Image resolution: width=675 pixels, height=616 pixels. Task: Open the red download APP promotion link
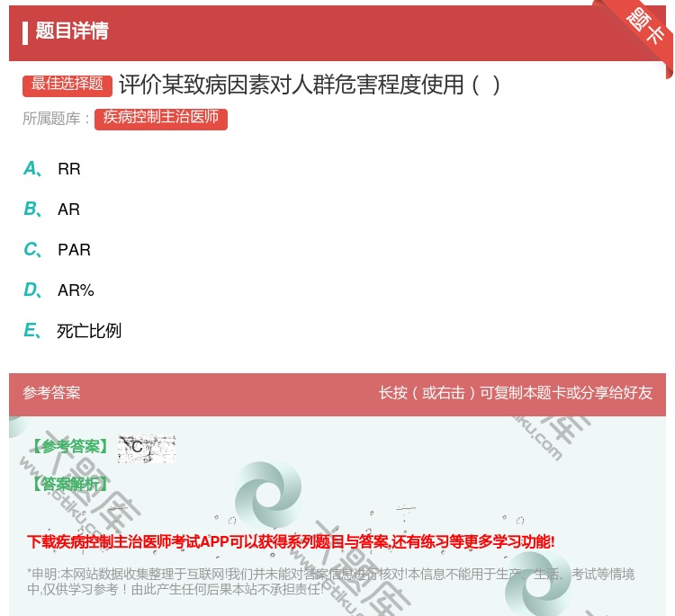tap(291, 541)
